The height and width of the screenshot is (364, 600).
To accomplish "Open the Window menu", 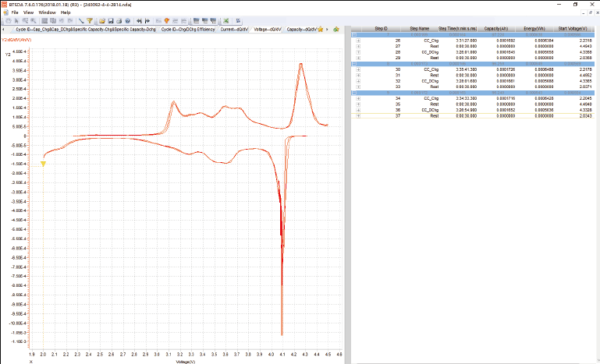I will (x=47, y=12).
